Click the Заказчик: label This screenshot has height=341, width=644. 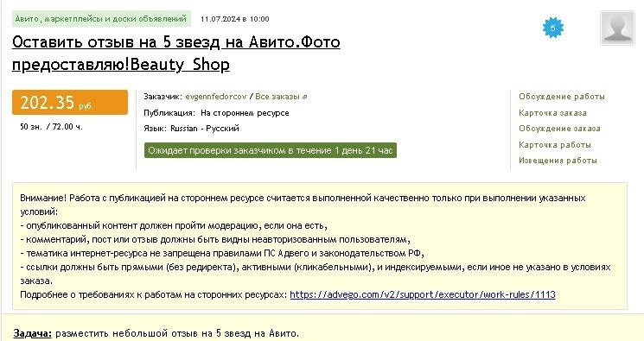tap(163, 97)
